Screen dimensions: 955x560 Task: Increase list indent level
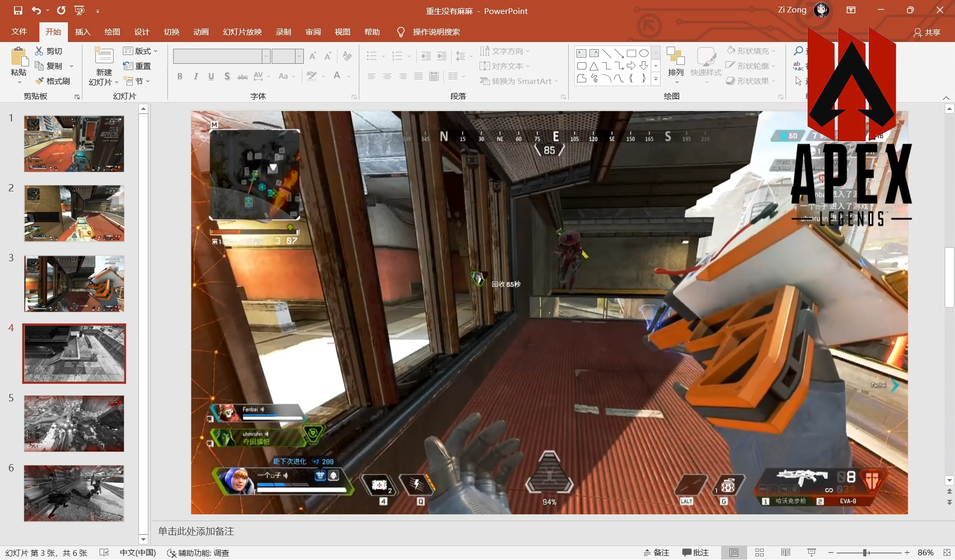442,56
